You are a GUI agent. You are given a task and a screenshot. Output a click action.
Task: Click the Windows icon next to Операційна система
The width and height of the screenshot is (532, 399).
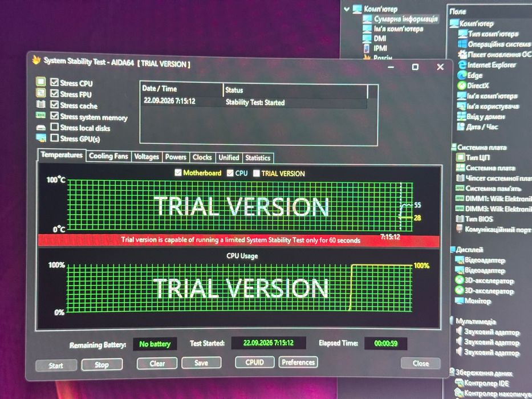pos(462,44)
